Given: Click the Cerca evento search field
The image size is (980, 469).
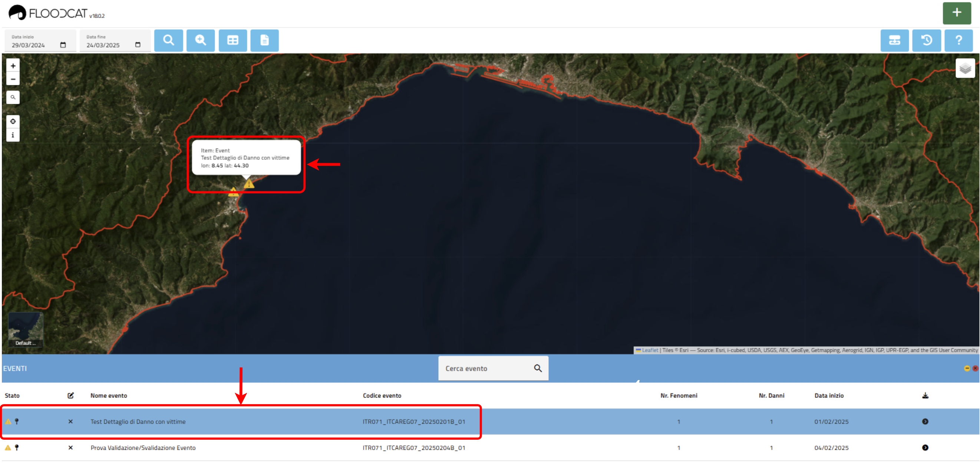Looking at the screenshot, I should coord(487,368).
